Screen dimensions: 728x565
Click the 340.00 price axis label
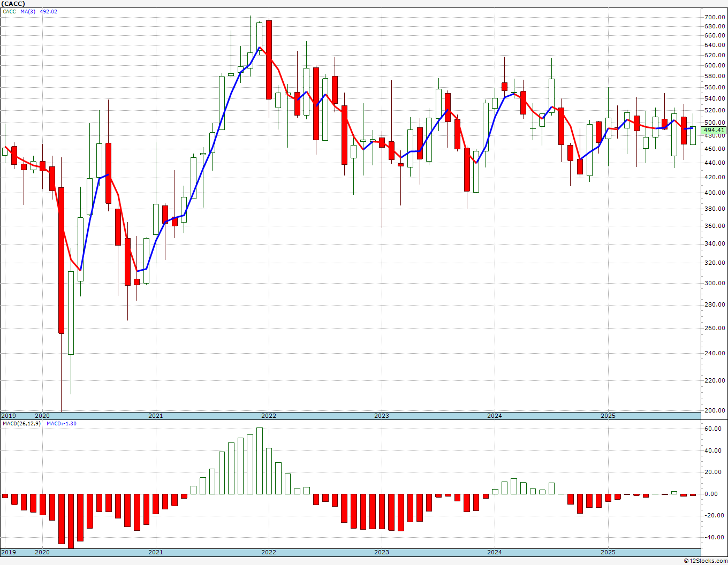coord(715,243)
